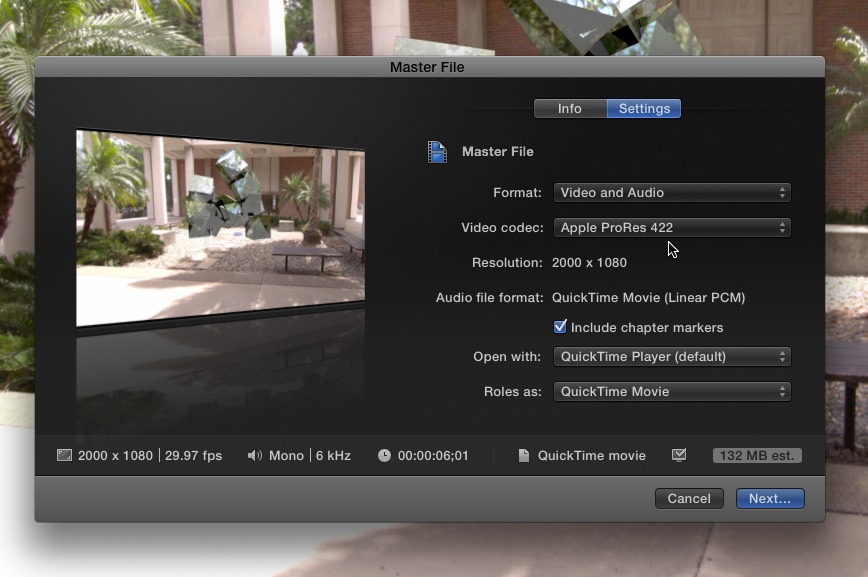Click the QuickTime movie document icon

pos(523,455)
